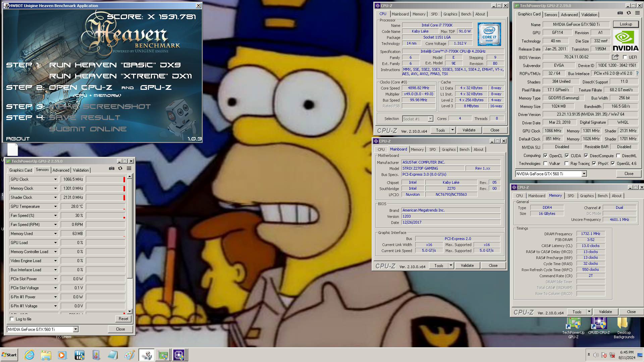Open Paint from the taskbar
The image size is (644, 362).
[129, 355]
